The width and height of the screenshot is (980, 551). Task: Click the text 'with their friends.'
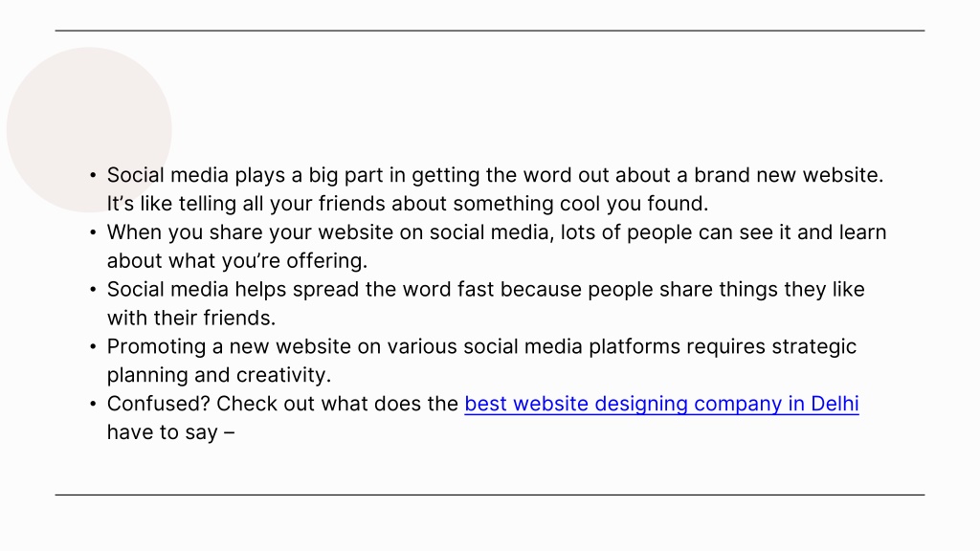(191, 318)
